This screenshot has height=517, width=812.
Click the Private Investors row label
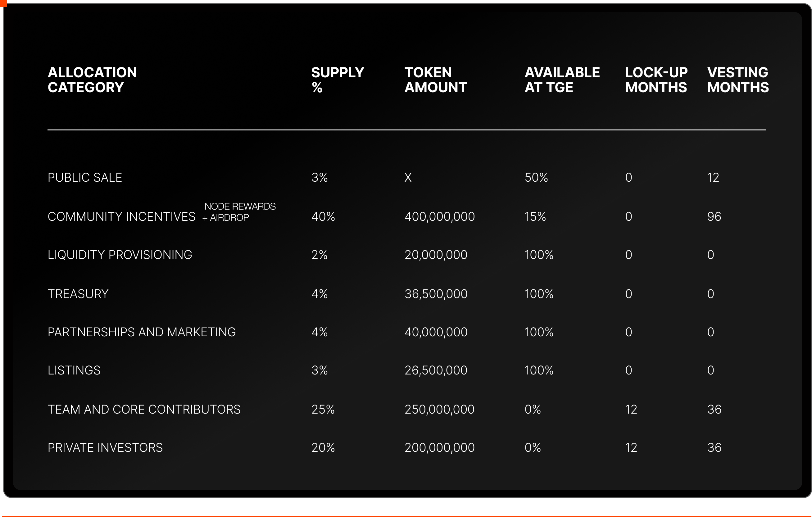click(x=105, y=447)
